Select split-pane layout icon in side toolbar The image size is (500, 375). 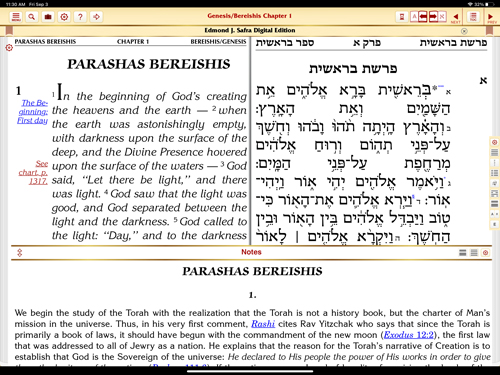point(494,194)
